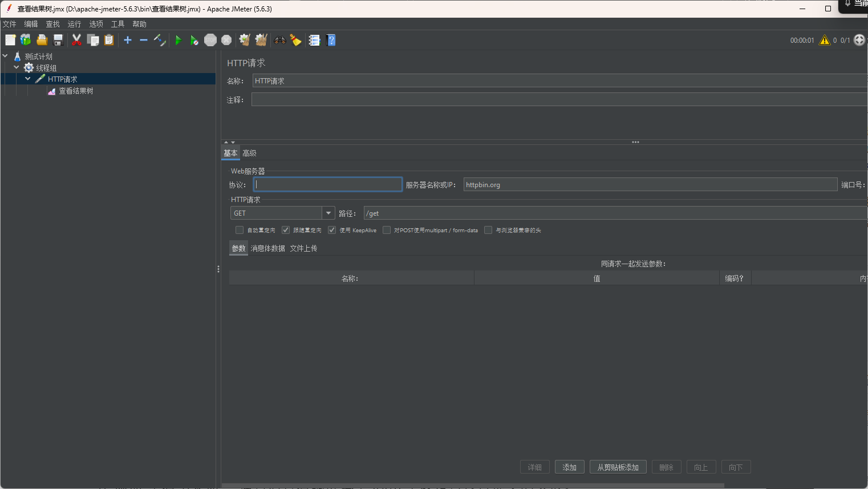Click the Expand All plus icon
The height and width of the screenshot is (489, 868).
point(128,40)
